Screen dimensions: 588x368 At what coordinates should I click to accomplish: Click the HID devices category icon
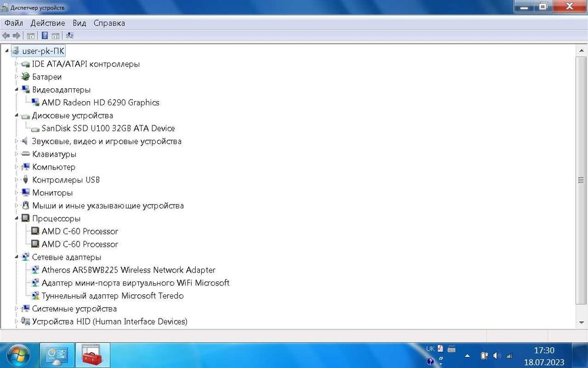click(25, 321)
